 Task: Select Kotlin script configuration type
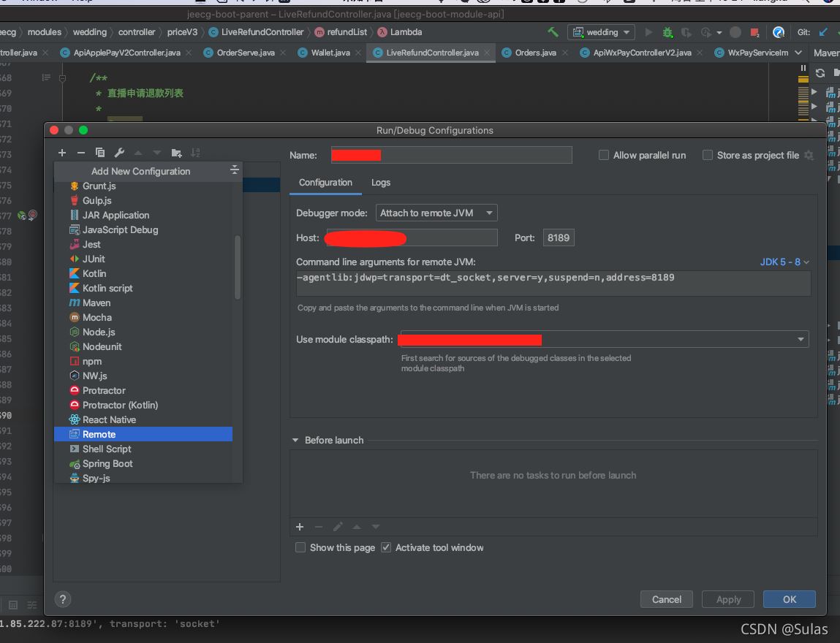click(143, 288)
